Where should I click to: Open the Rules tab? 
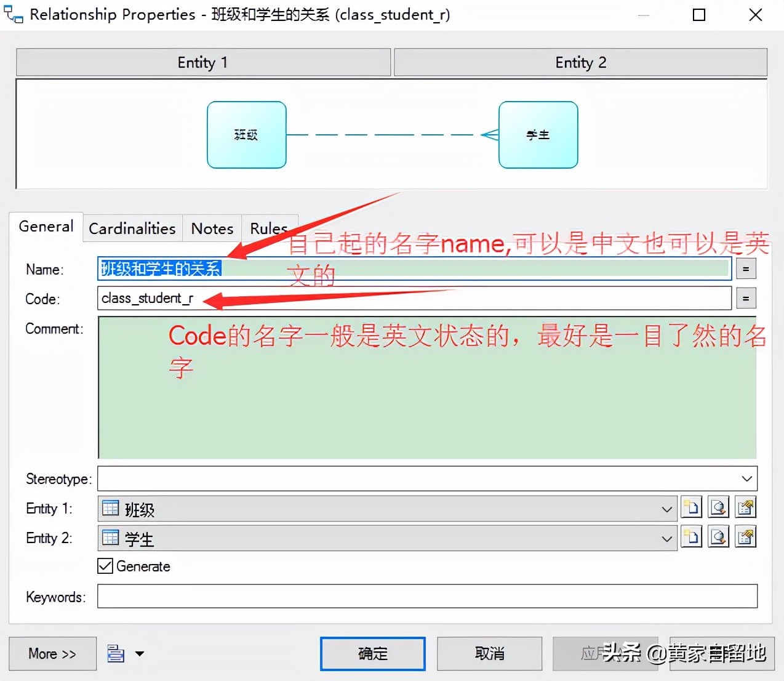point(269,228)
